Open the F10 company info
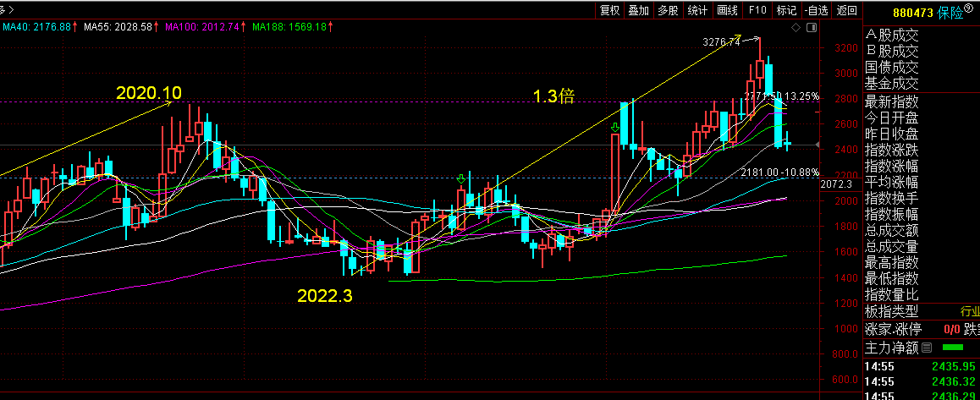 (757, 10)
